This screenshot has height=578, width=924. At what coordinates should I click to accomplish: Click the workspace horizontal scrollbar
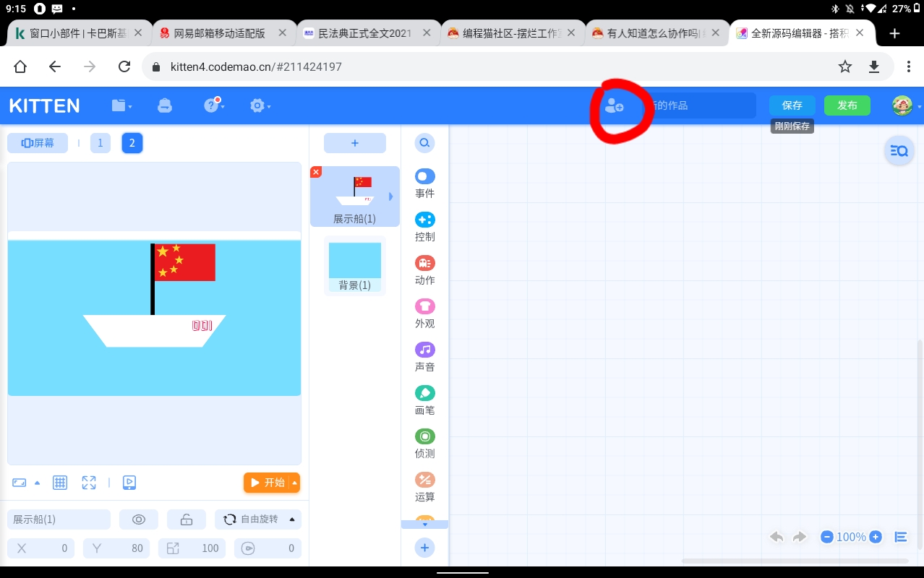[x=795, y=561]
